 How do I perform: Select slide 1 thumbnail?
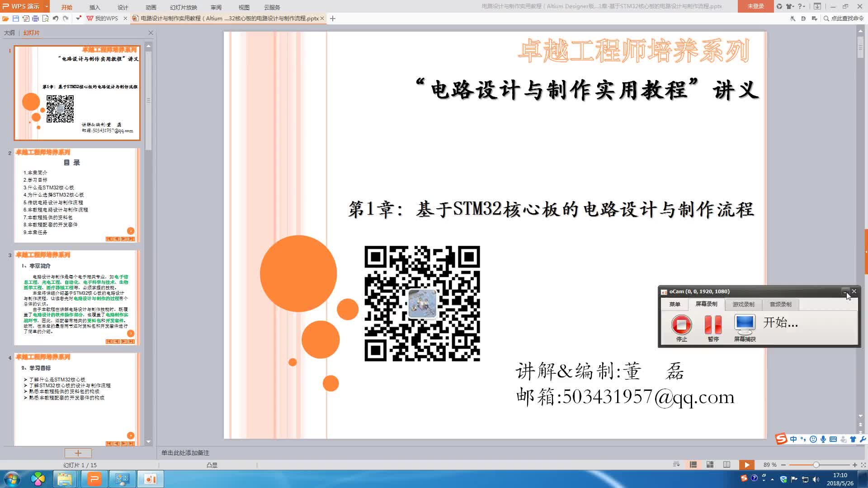(x=77, y=93)
